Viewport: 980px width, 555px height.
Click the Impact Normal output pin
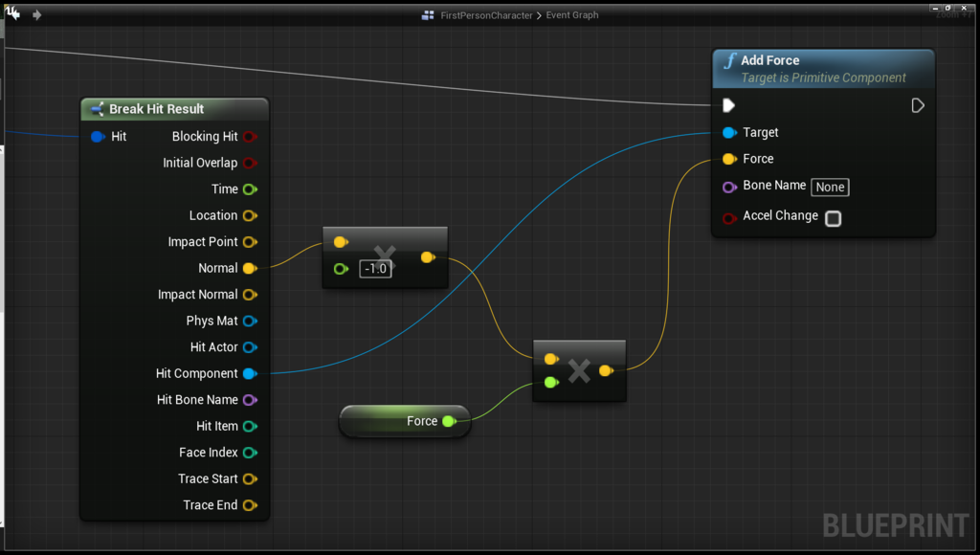coord(250,295)
